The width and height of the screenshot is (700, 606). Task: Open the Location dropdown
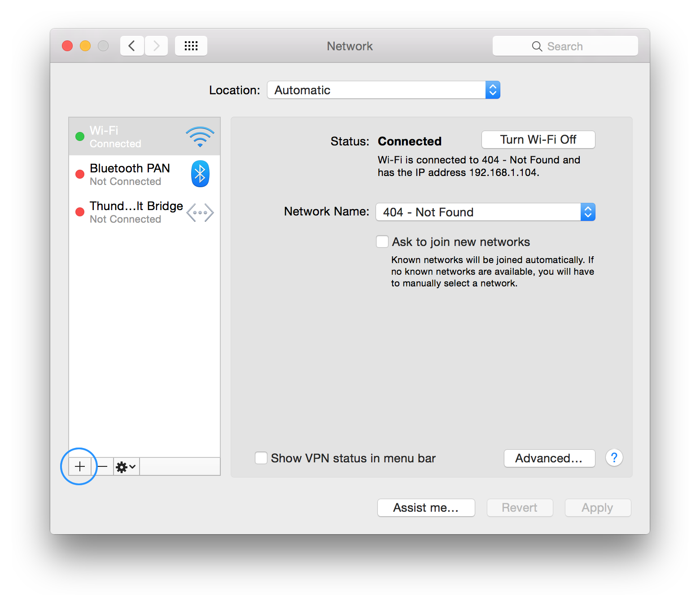(384, 90)
